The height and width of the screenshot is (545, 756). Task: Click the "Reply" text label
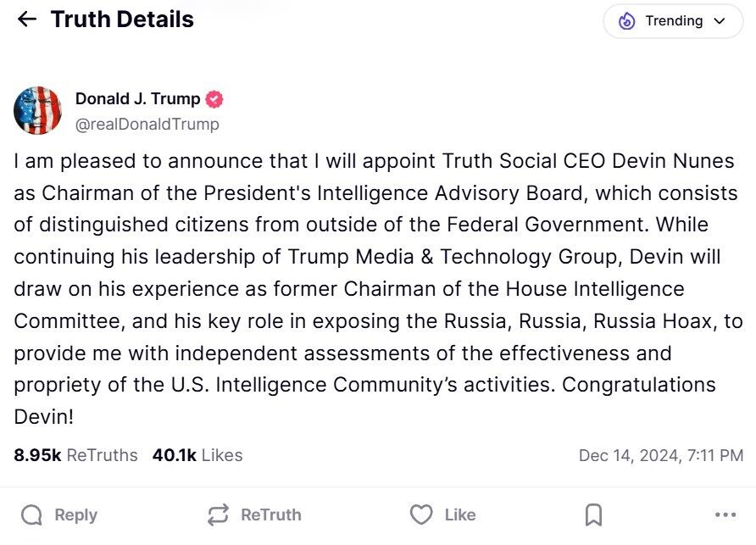coord(75,514)
